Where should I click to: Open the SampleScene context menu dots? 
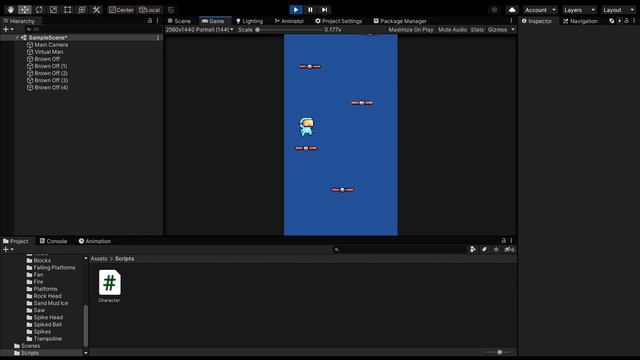click(158, 38)
